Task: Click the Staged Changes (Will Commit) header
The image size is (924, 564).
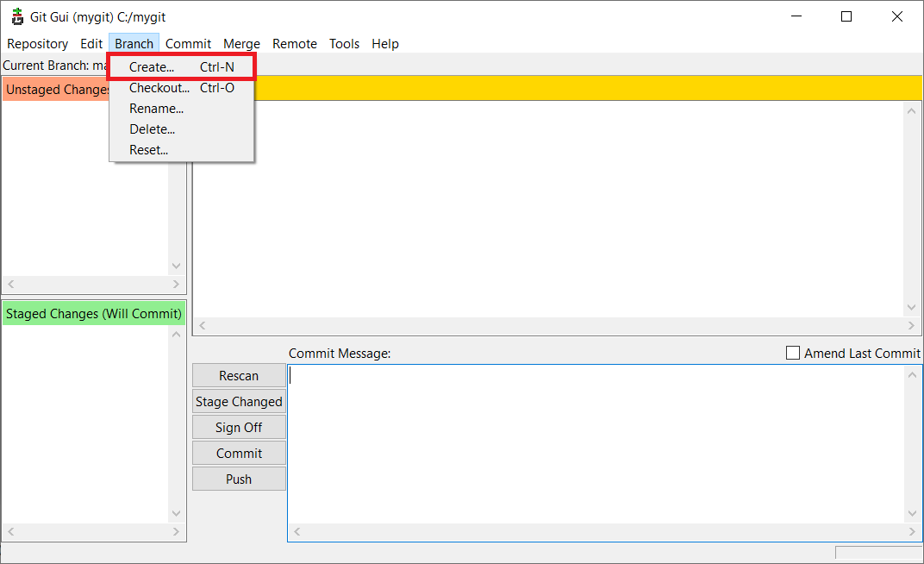Action: (x=94, y=314)
